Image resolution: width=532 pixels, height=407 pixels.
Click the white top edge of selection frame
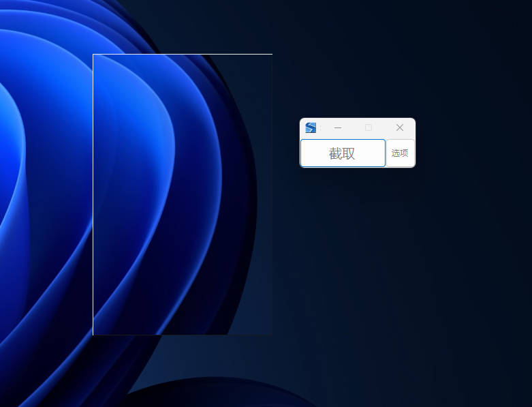point(183,54)
